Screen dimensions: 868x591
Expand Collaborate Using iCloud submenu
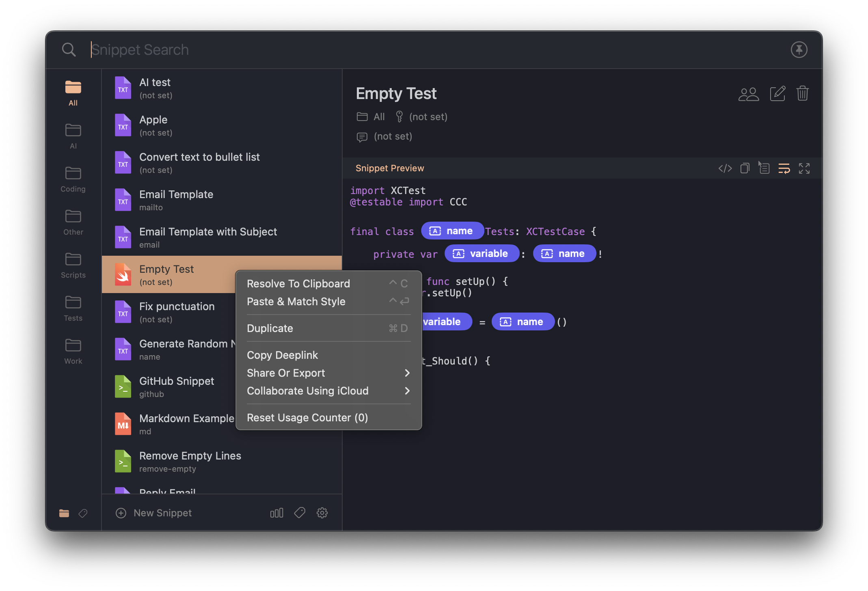[x=328, y=390]
